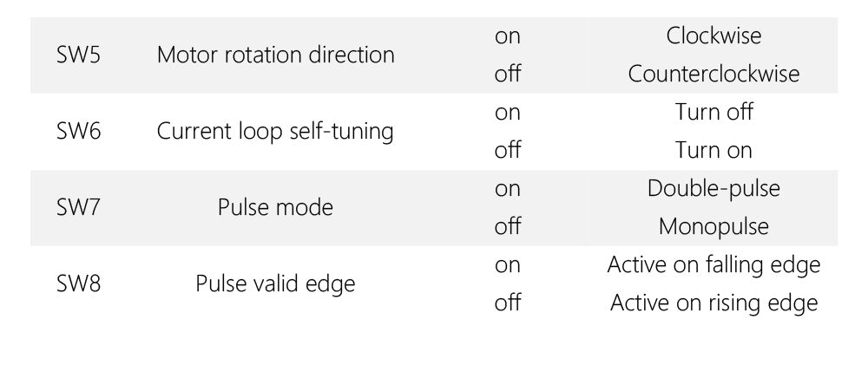This screenshot has height=365, width=868.
Task: Click Active on rising edge
Action: [713, 303]
